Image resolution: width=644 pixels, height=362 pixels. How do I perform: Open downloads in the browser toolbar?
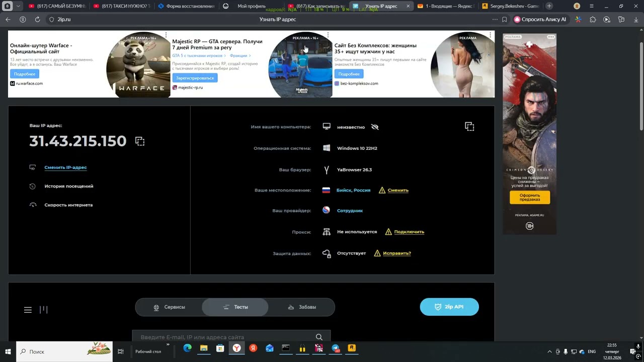click(x=636, y=20)
